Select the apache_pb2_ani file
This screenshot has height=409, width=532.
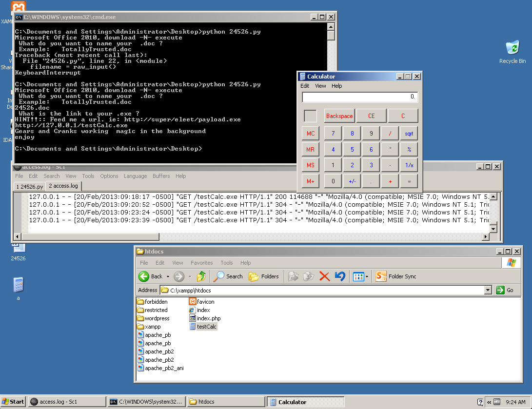pyautogui.click(x=161, y=368)
